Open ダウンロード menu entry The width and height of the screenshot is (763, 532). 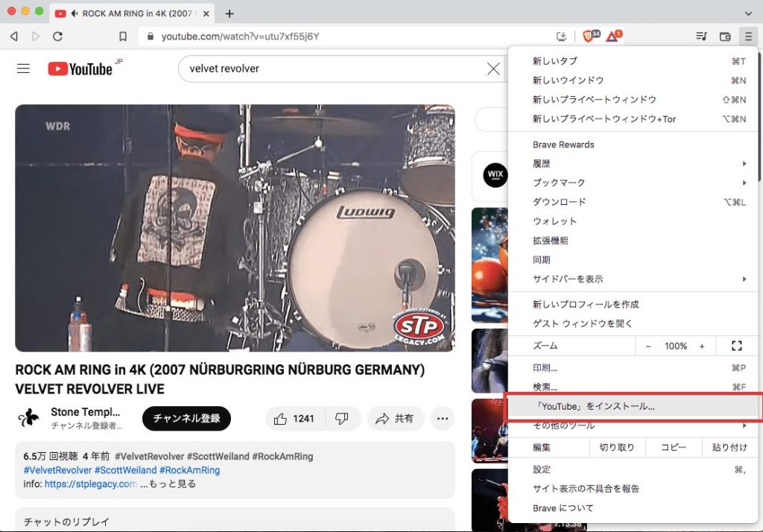[x=633, y=202]
